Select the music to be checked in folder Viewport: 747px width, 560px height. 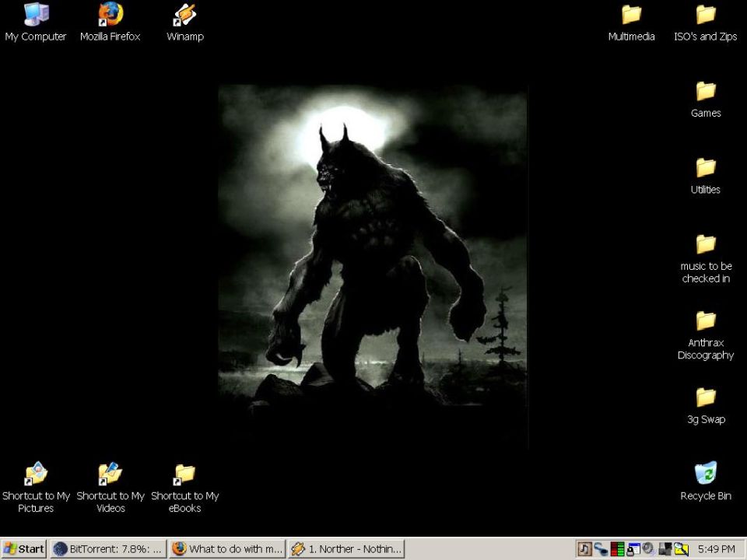706,258
